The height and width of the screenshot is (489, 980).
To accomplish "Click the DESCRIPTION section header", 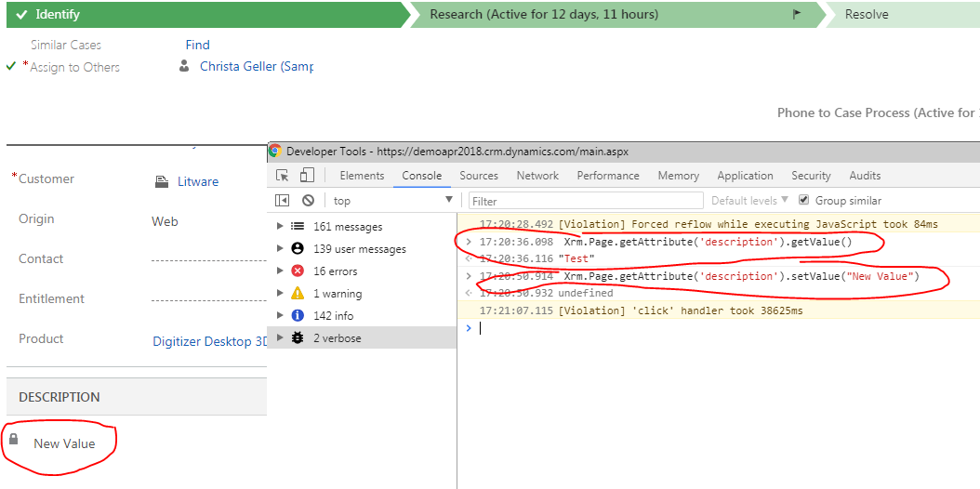I will pyautogui.click(x=137, y=397).
